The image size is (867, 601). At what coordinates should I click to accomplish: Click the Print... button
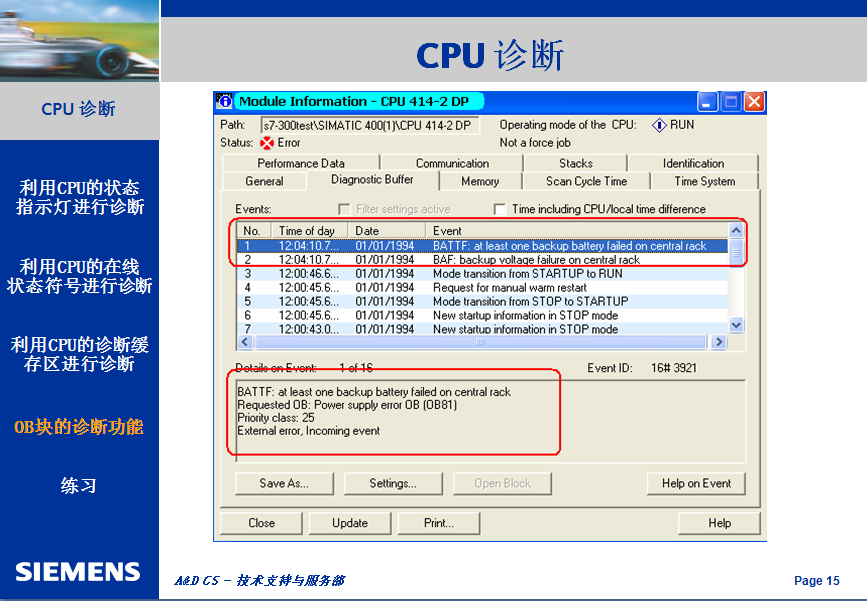[438, 523]
